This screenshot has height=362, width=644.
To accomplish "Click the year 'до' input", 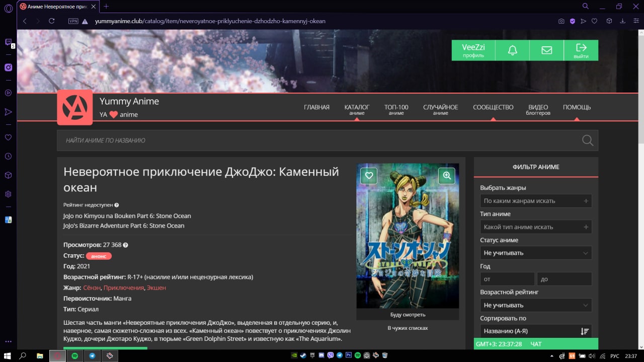I will pos(565,279).
